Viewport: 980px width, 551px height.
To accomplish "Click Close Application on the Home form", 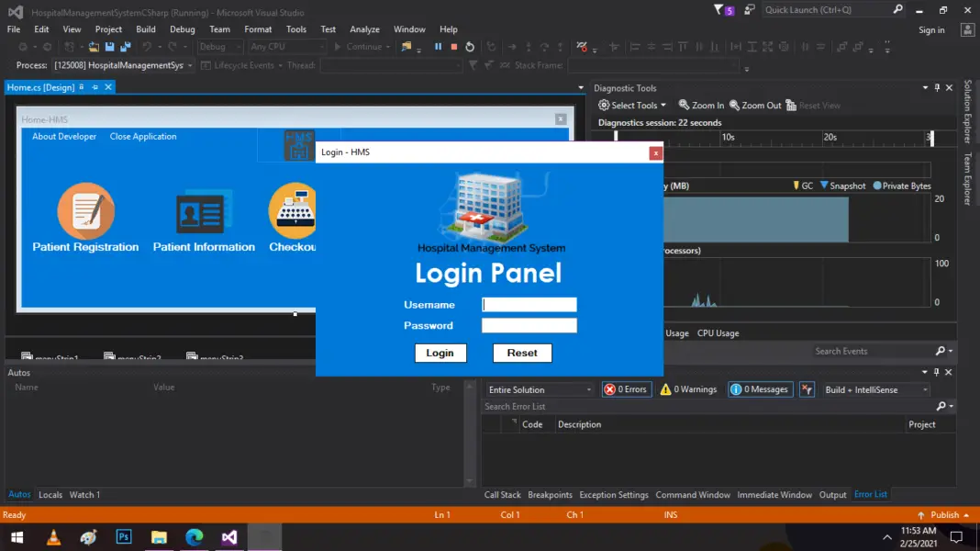I will tap(143, 136).
